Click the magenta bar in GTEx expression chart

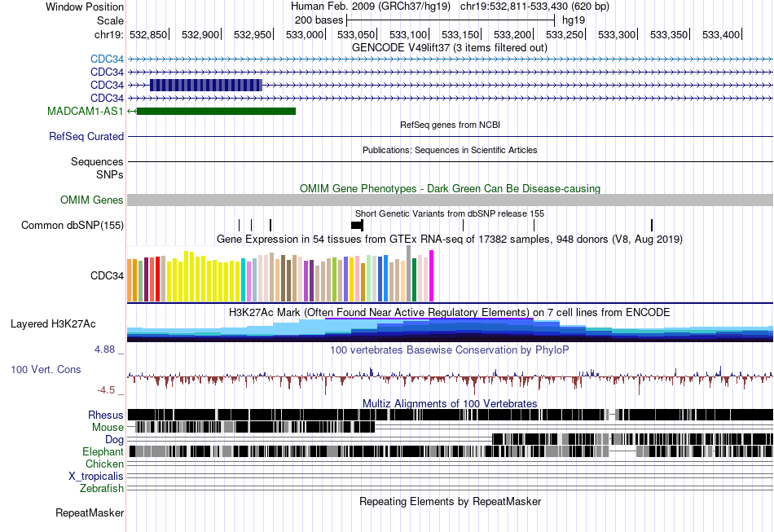[x=432, y=276]
